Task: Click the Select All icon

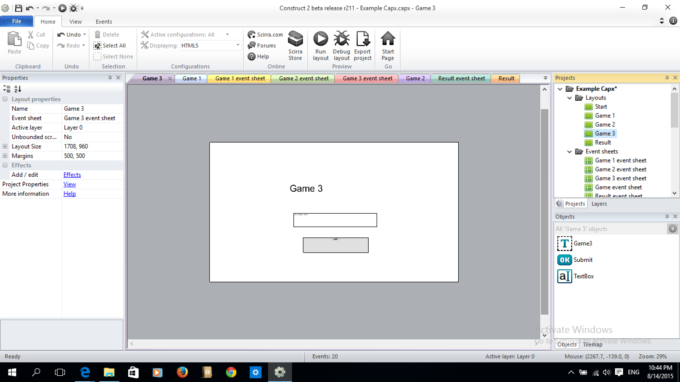Action: pyautogui.click(x=110, y=46)
